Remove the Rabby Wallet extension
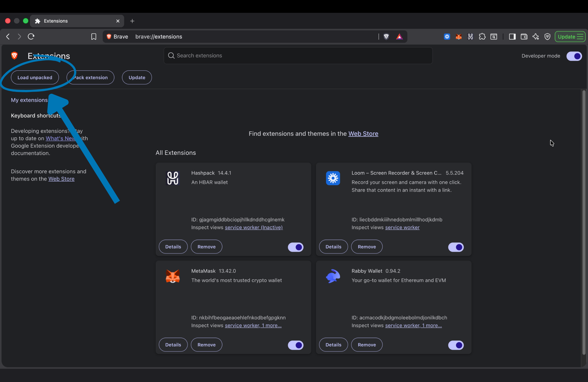Viewport: 588px width, 382px height. (x=367, y=345)
